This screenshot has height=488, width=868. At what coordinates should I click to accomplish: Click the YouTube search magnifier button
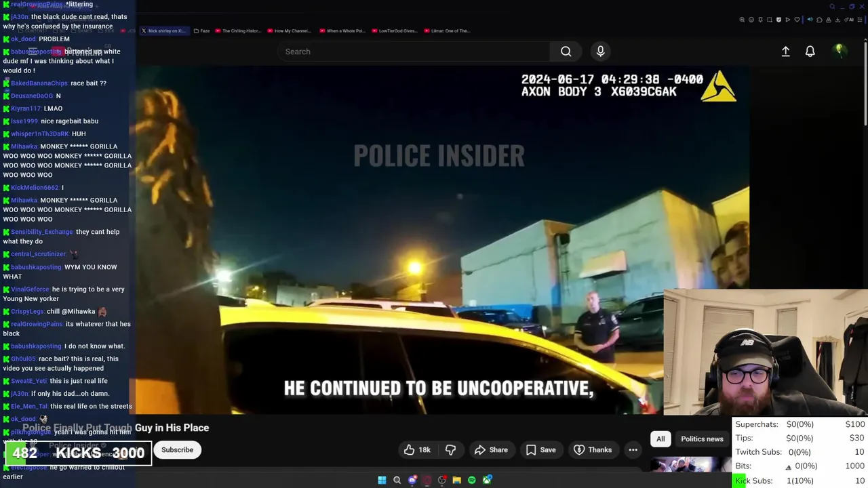click(566, 52)
